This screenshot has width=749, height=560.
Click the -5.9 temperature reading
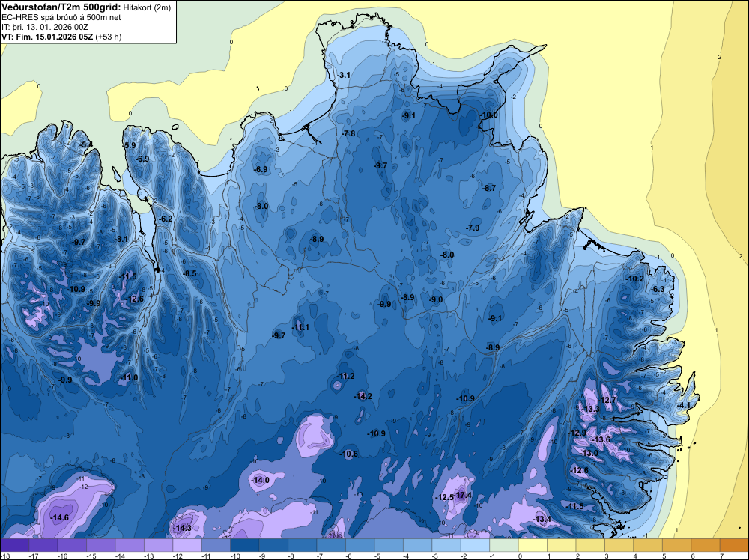click(129, 145)
